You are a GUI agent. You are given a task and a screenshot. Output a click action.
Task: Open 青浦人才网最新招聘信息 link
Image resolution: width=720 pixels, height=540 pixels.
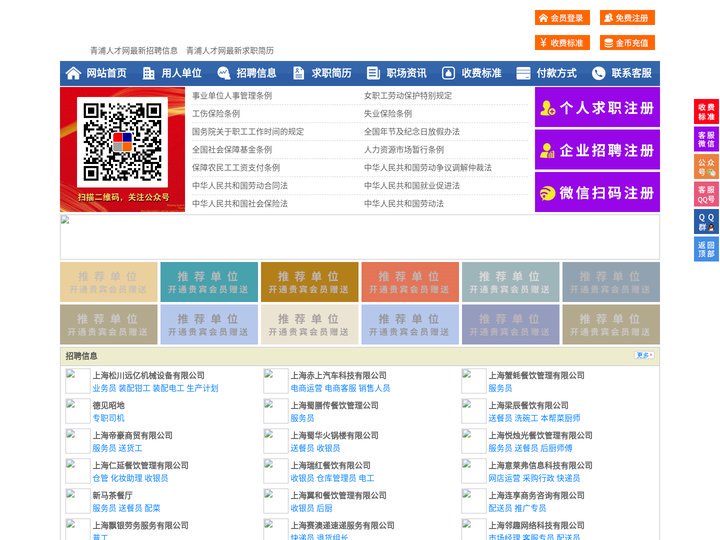pos(134,51)
